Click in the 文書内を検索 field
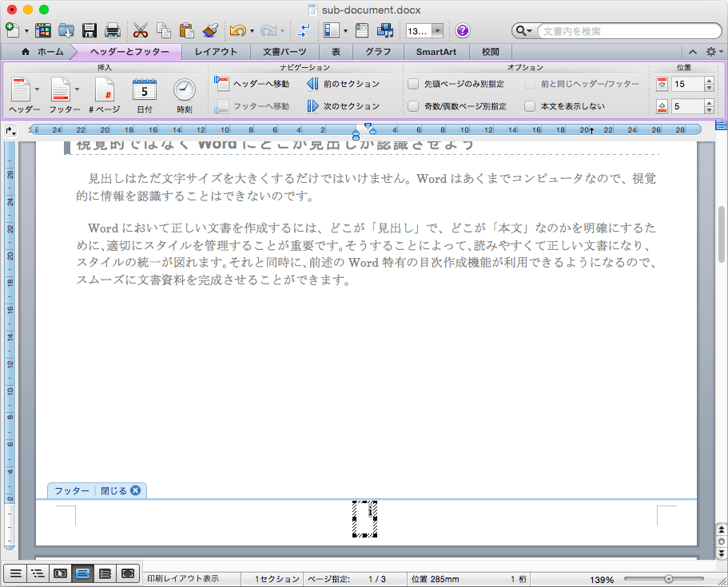728x587 pixels. coord(629,31)
